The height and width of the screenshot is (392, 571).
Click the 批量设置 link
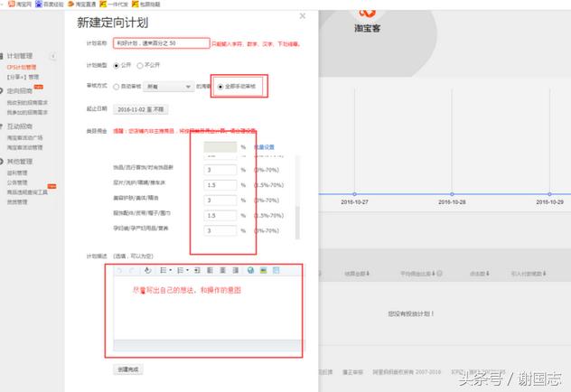tap(264, 147)
